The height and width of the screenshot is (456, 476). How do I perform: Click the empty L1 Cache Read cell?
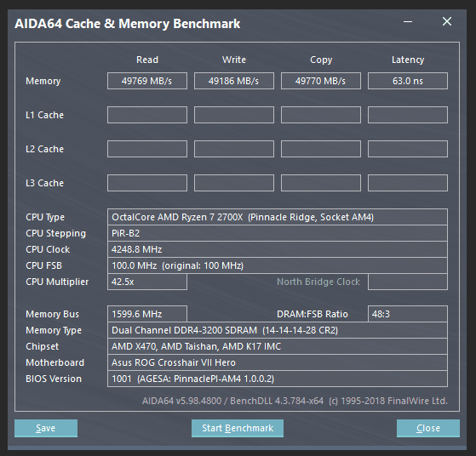[147, 115]
